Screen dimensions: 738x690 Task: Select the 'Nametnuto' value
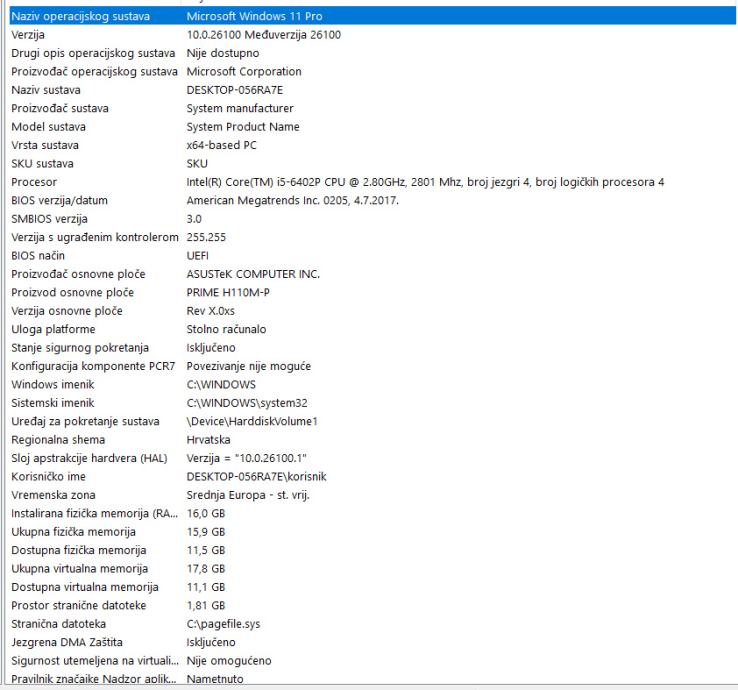coord(215,679)
